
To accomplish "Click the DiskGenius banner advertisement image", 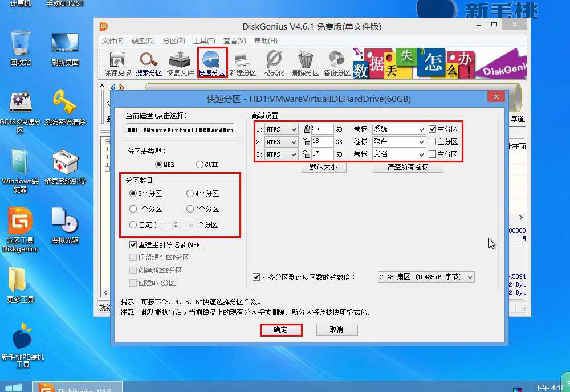I will [x=439, y=63].
